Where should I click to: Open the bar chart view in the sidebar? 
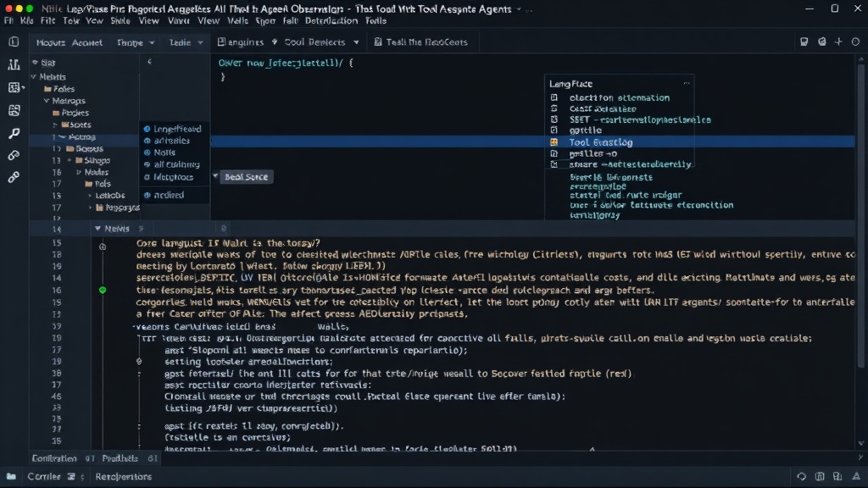[x=14, y=64]
